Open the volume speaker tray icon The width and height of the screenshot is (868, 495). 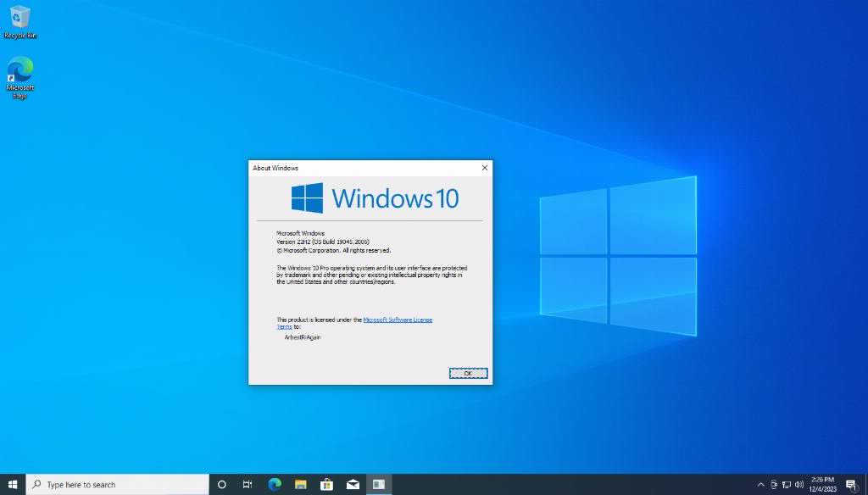[798, 485]
